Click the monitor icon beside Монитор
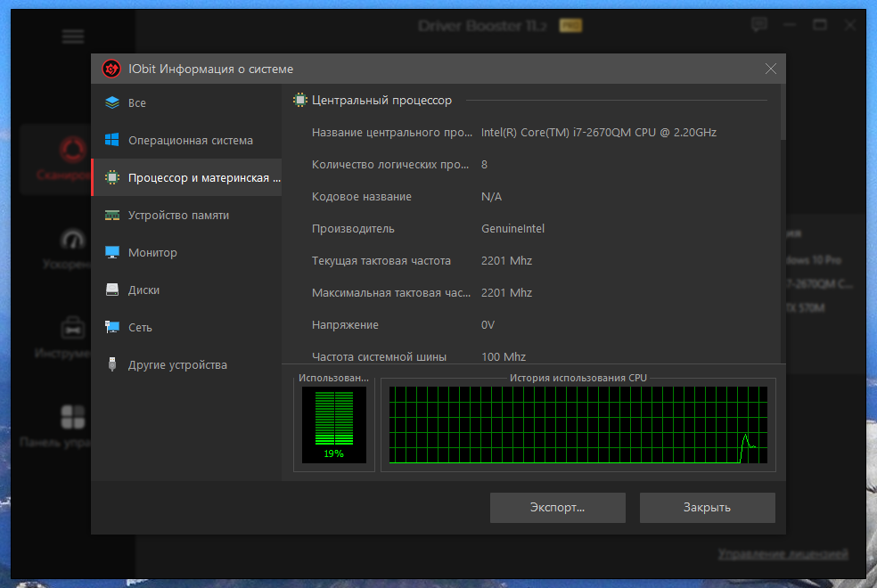 112,253
